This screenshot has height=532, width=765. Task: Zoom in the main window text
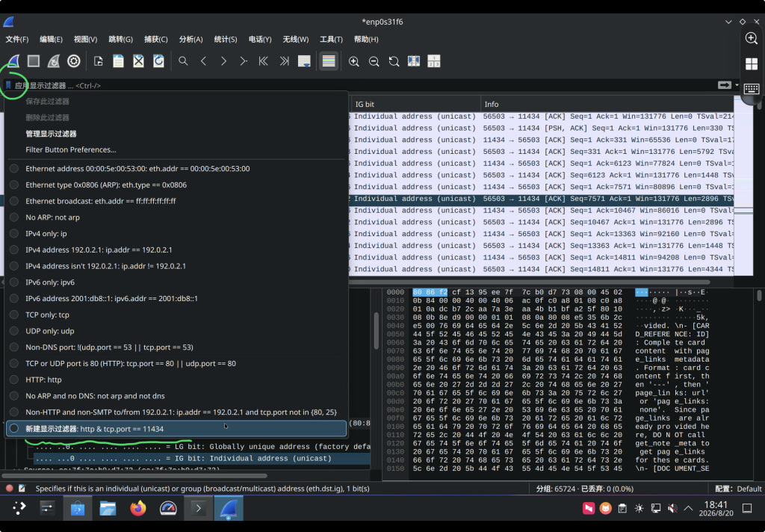(353, 61)
